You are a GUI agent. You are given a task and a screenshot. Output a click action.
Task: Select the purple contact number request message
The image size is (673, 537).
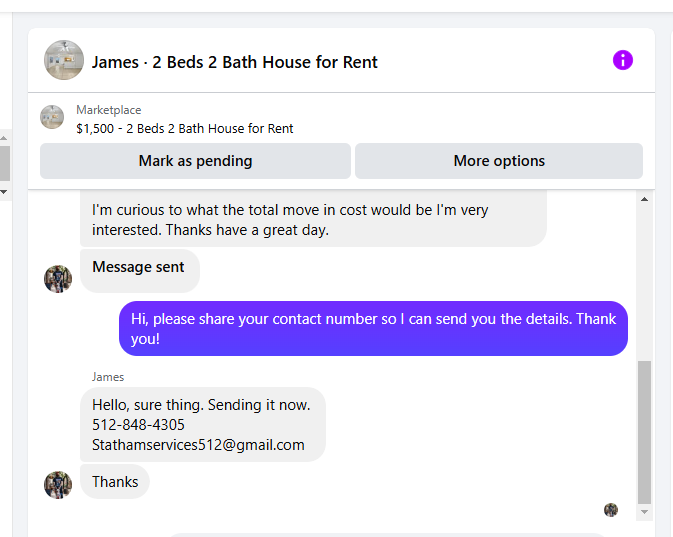point(373,328)
